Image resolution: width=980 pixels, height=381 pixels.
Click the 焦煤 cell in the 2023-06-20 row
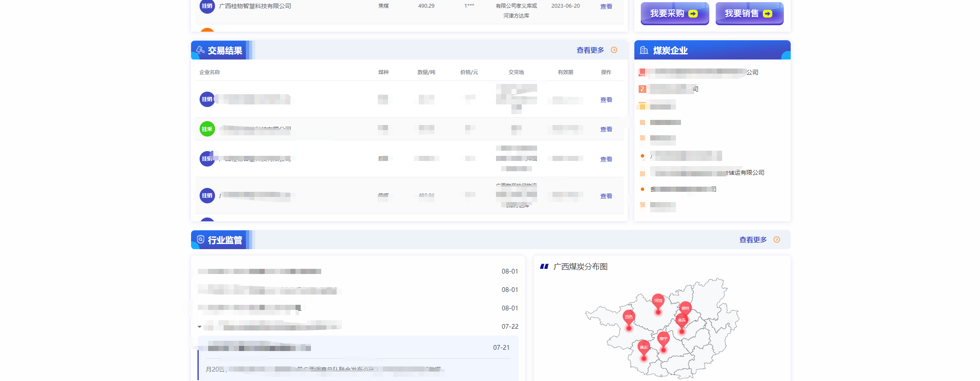pos(383,6)
